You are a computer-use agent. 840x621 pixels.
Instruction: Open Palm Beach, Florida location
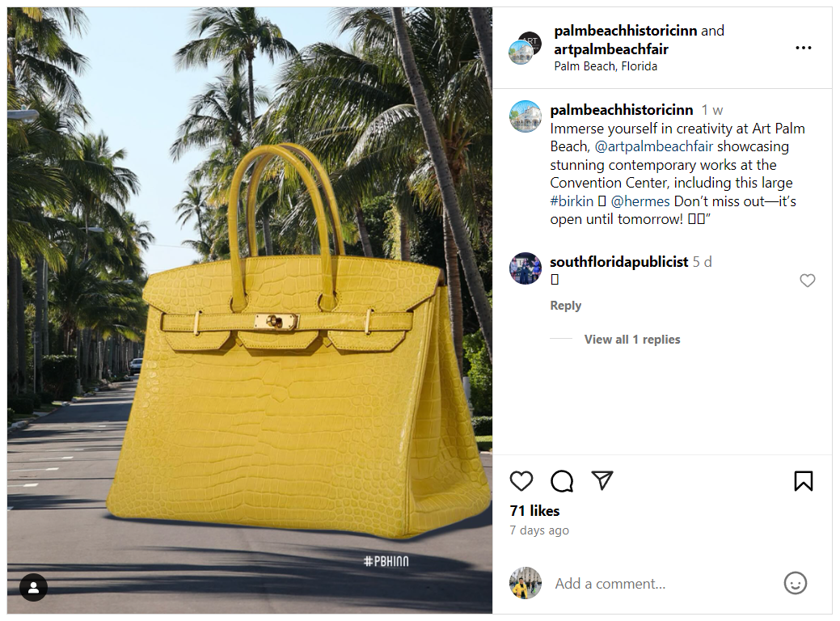(x=606, y=66)
